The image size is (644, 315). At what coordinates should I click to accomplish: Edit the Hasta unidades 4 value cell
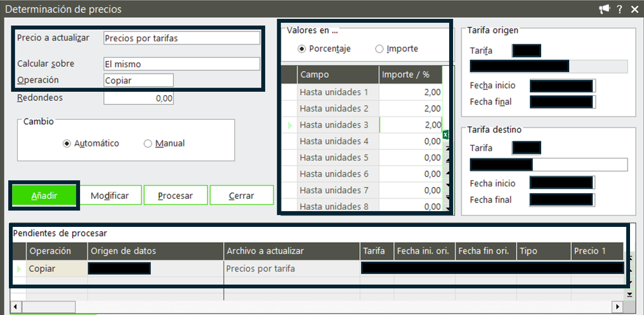click(411, 141)
